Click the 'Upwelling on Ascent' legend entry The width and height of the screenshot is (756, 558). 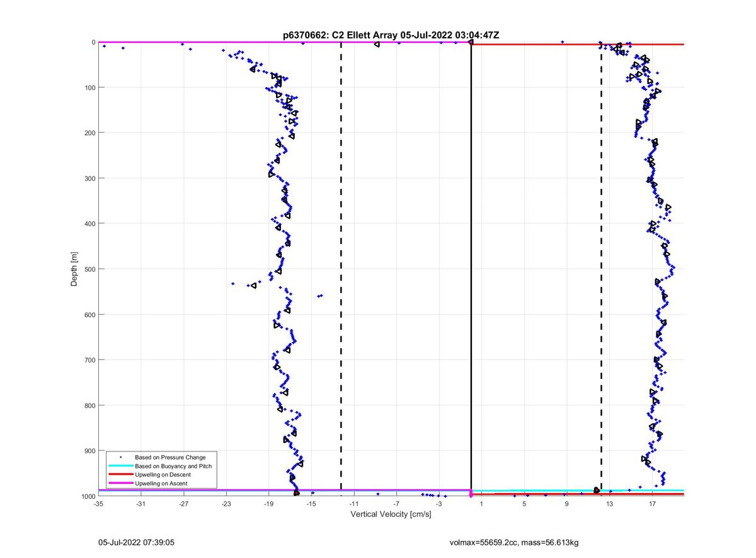point(161,484)
